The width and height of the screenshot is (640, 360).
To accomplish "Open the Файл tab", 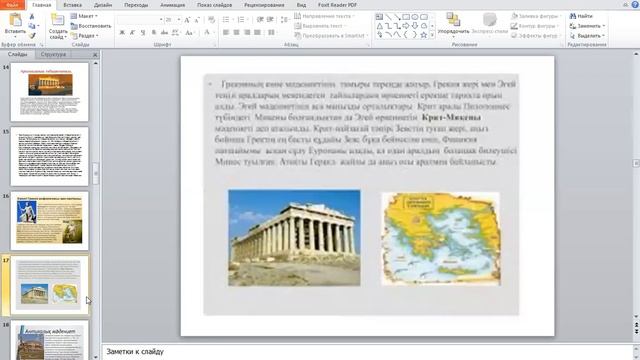I will click(13, 5).
